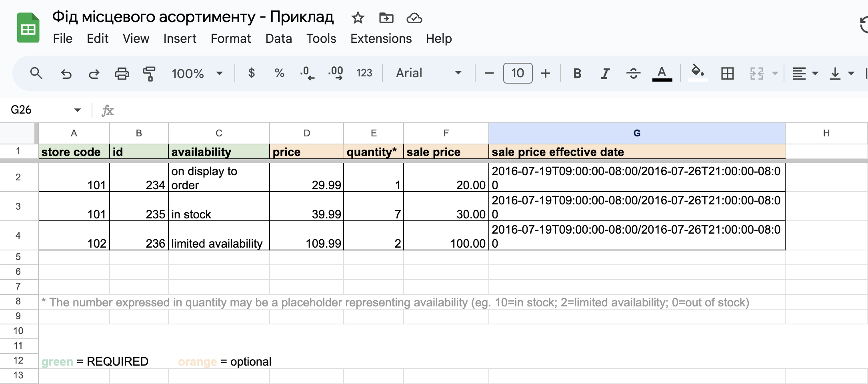Viewport: 868px width, 384px height.
Task: Open search the menus magnifier
Action: coord(36,73)
